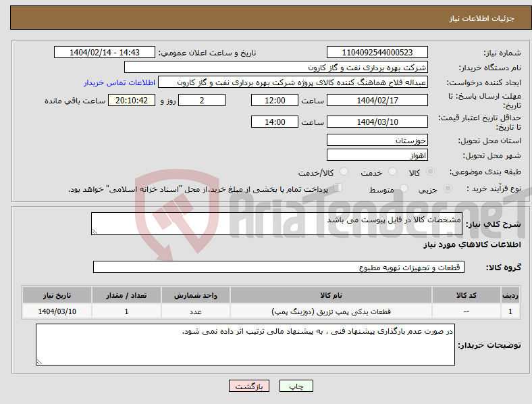Click the resize handle of شرح کلی نیاز box
The height and width of the screenshot is (404, 532).
click(x=95, y=232)
